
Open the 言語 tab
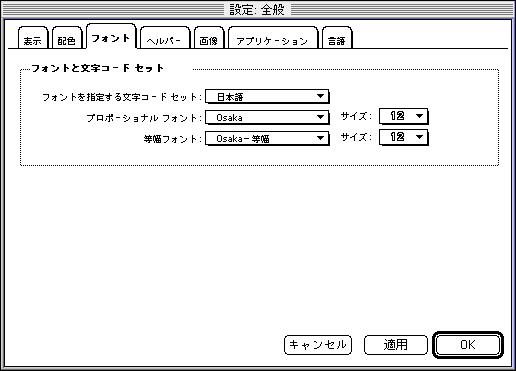pyautogui.click(x=337, y=38)
